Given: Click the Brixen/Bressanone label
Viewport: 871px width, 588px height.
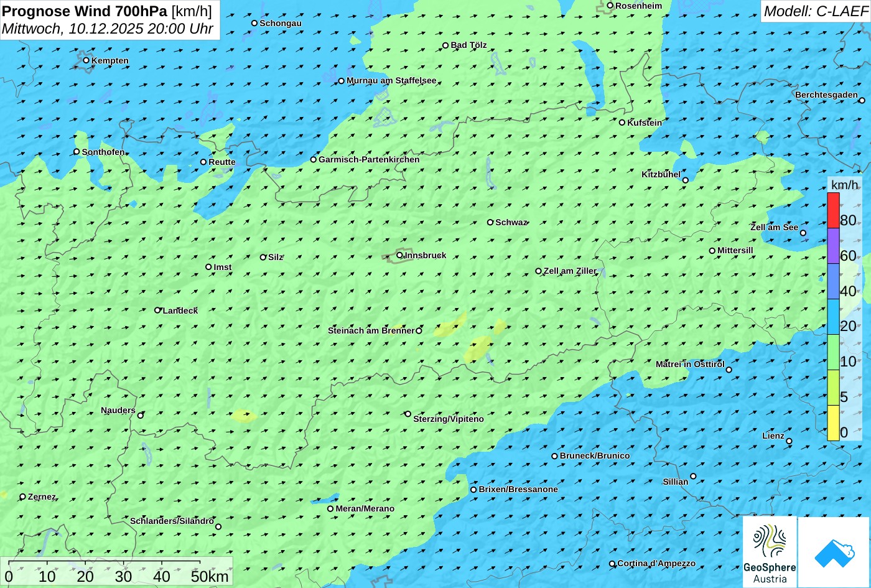Looking at the screenshot, I should [518, 489].
